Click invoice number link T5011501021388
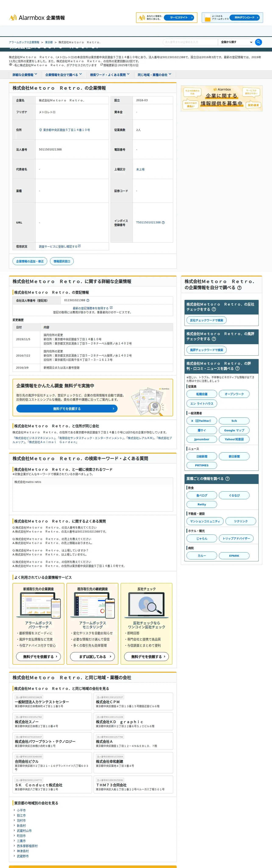The width and height of the screenshot is (272, 868). [148, 223]
